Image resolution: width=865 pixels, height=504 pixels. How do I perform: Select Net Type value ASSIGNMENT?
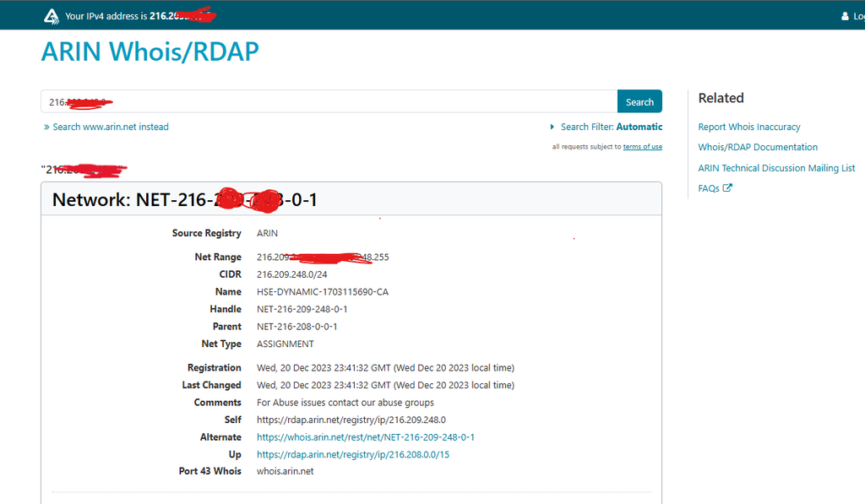tap(285, 344)
